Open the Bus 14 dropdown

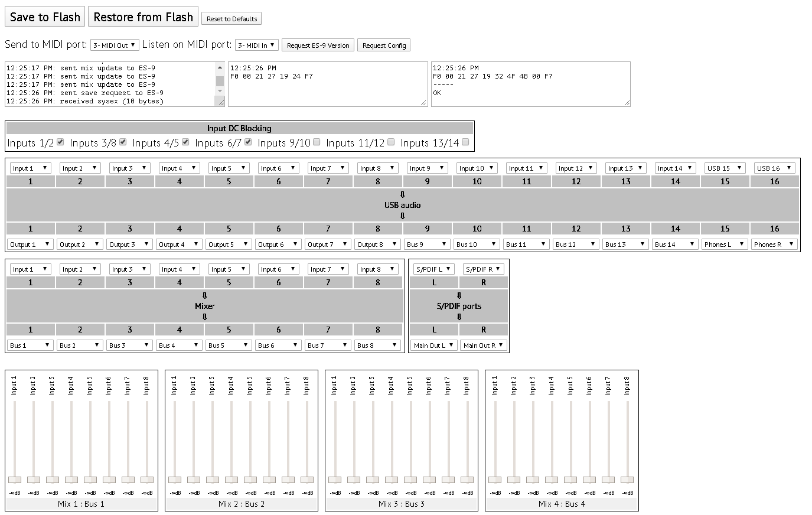point(675,244)
